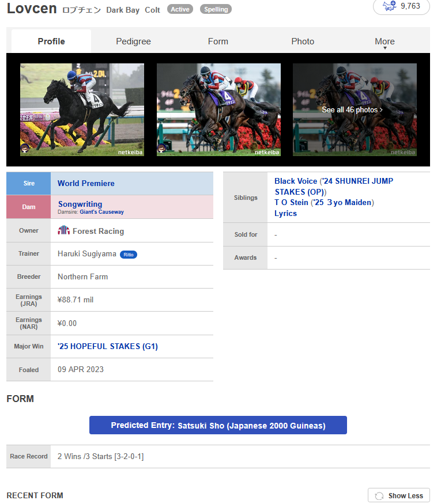The image size is (441, 504).
Task: Open dam Songwriting link
Action: tap(80, 204)
